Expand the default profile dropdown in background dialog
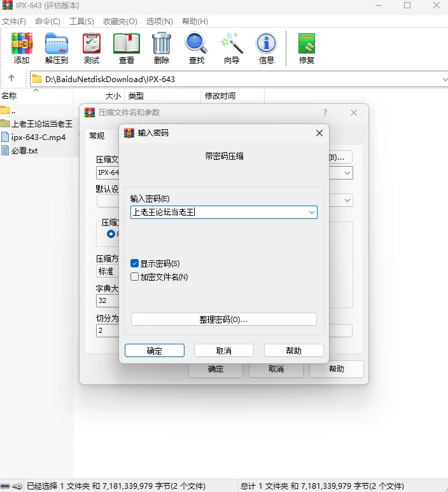Screen dimensions: 448x492 tap(347, 200)
